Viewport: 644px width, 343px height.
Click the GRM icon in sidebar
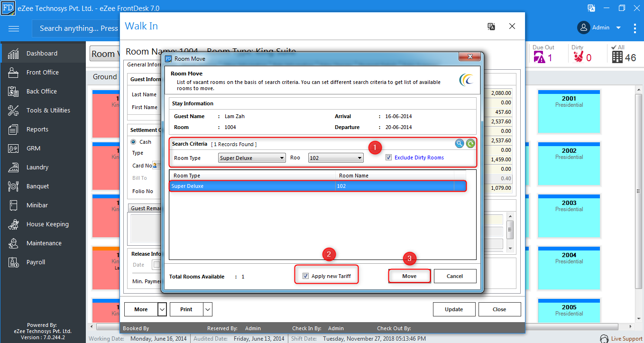[13, 148]
